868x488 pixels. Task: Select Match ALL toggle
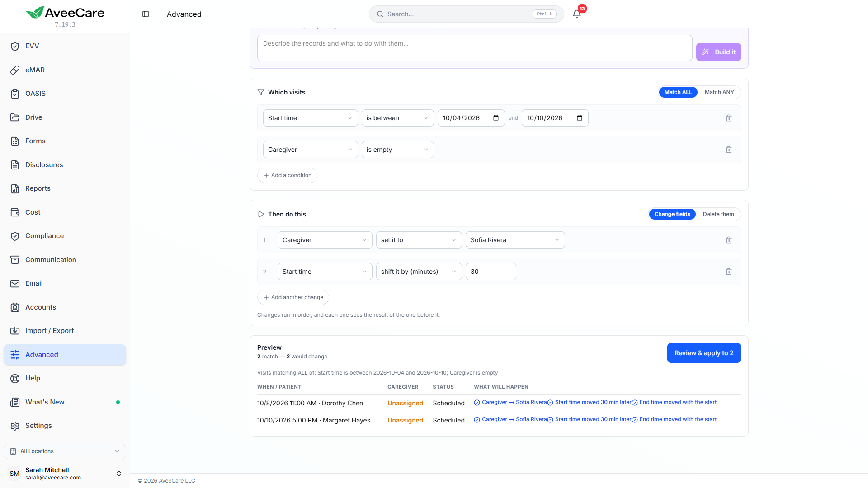pos(678,92)
